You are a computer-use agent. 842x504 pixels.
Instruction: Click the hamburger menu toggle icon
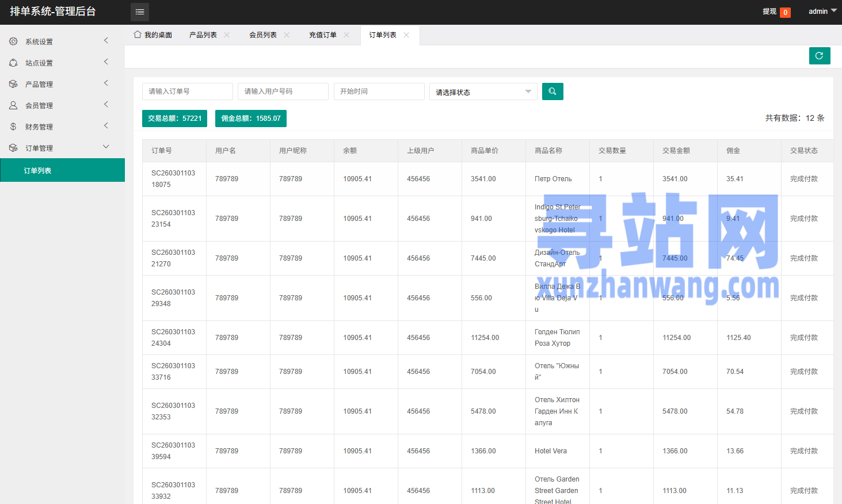pos(140,12)
